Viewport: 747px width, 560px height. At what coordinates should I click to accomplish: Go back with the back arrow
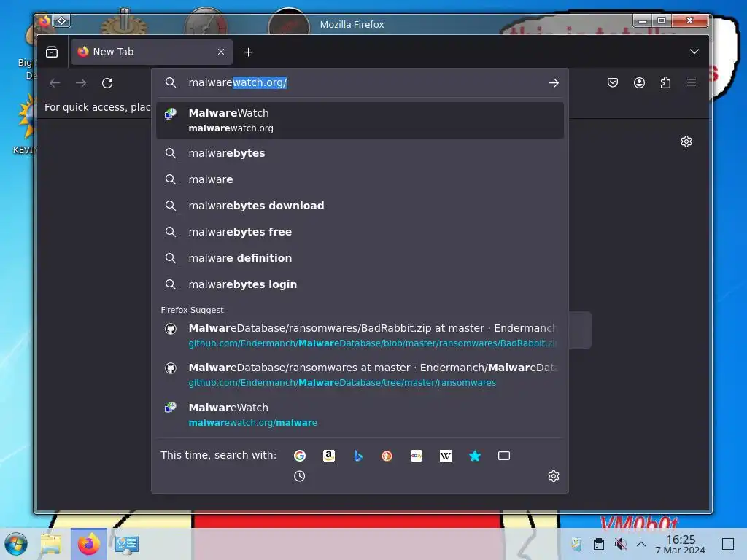point(55,83)
